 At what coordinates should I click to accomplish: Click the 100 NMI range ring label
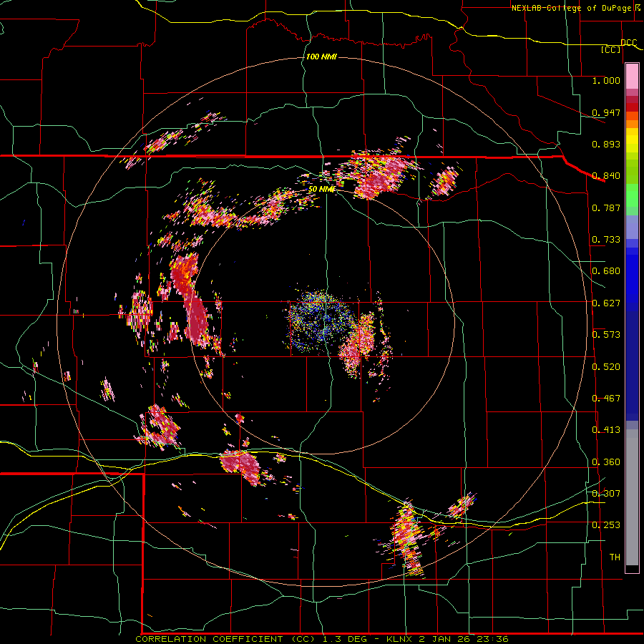tap(321, 57)
